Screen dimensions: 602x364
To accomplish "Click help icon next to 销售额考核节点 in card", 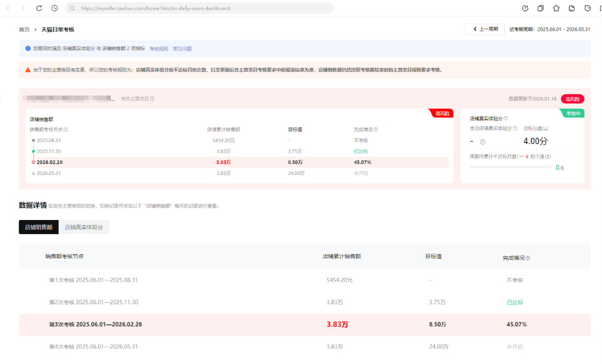I will tap(66, 130).
